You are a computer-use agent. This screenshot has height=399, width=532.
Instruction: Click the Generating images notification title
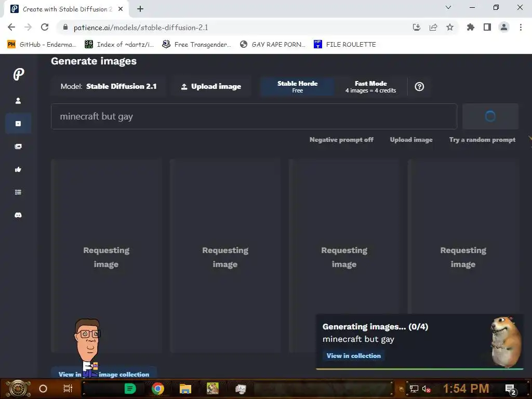[x=375, y=327]
